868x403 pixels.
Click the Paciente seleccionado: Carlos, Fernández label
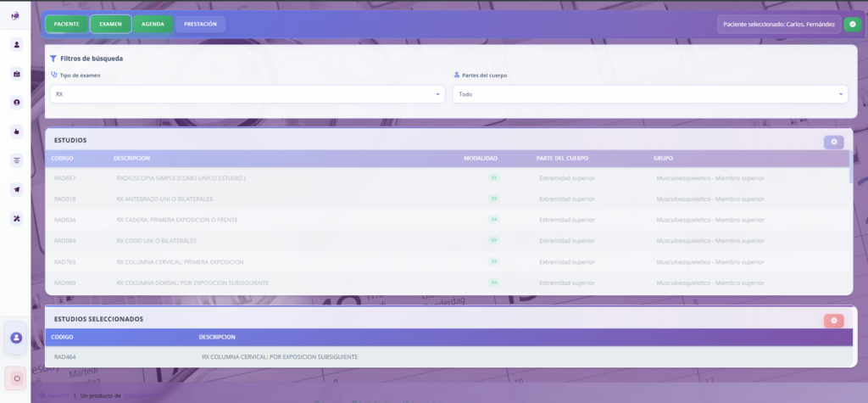779,25
